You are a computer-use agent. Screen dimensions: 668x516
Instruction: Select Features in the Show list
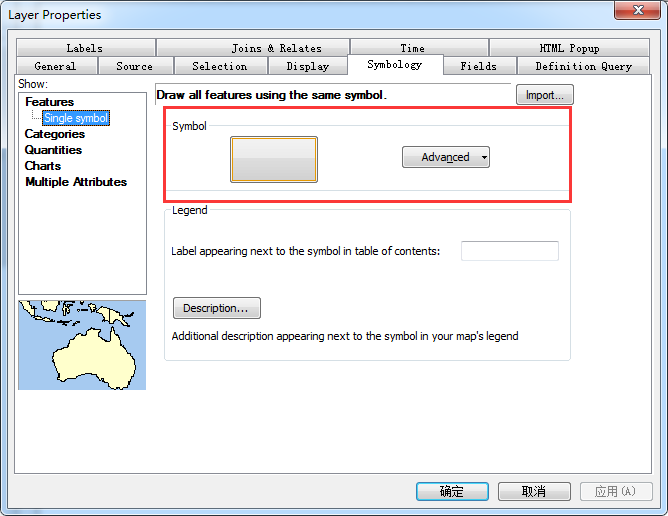coord(49,102)
